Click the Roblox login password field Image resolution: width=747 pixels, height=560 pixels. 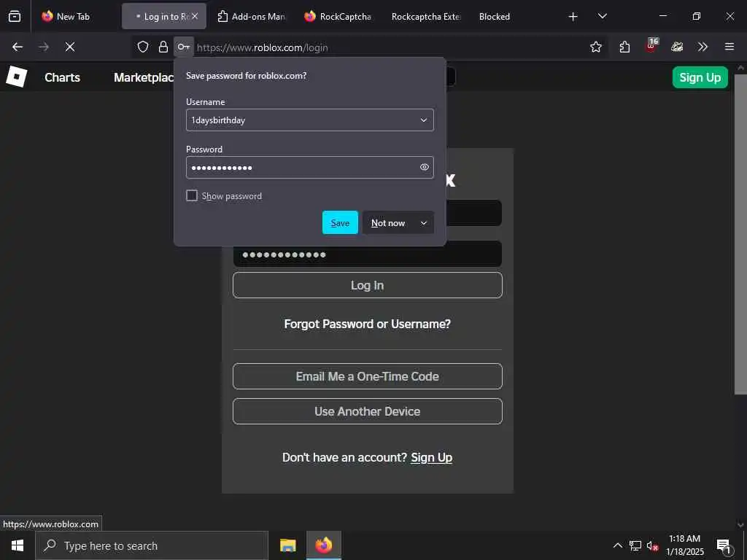pos(368,254)
